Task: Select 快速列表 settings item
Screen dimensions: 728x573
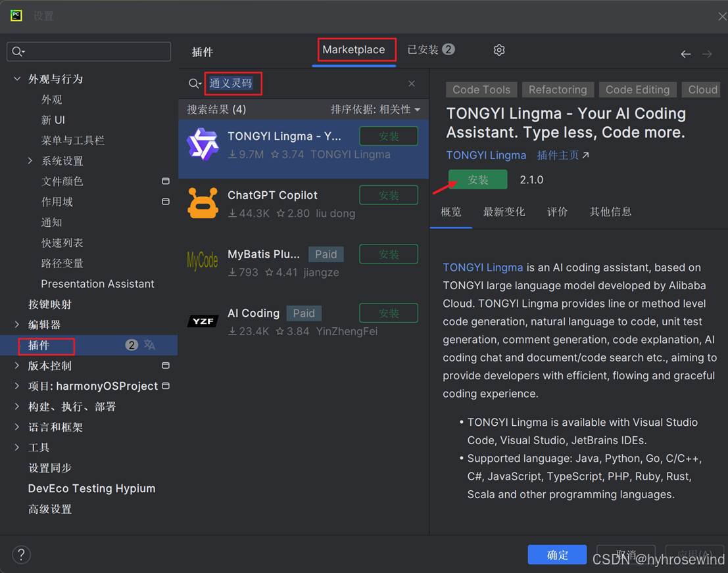Action: (62, 242)
